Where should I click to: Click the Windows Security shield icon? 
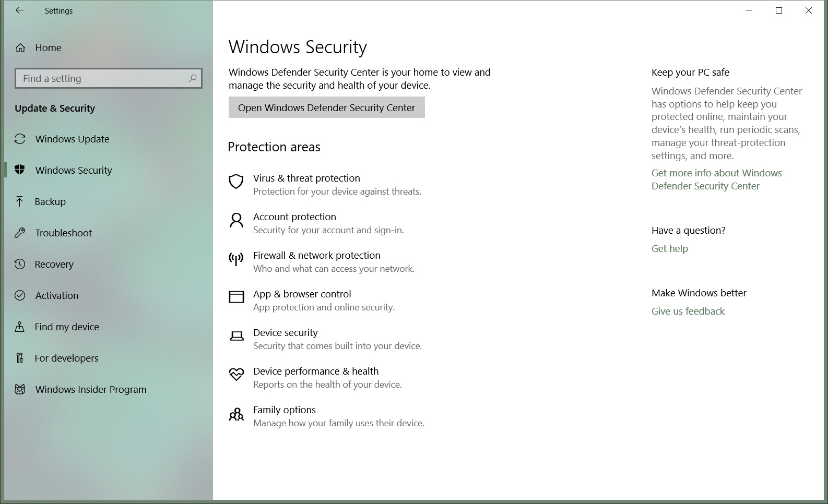(x=20, y=170)
